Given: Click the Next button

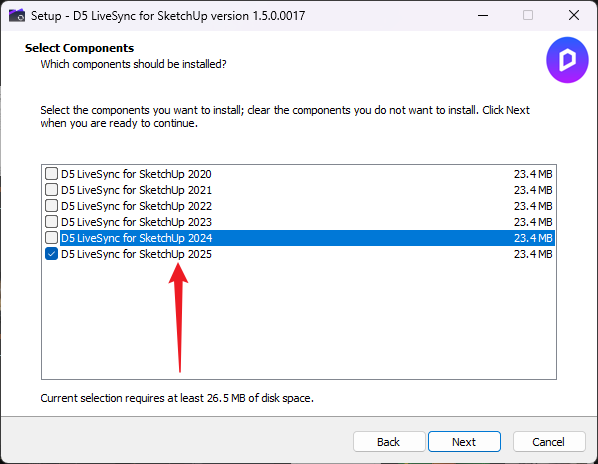Looking at the screenshot, I should pyautogui.click(x=464, y=442).
